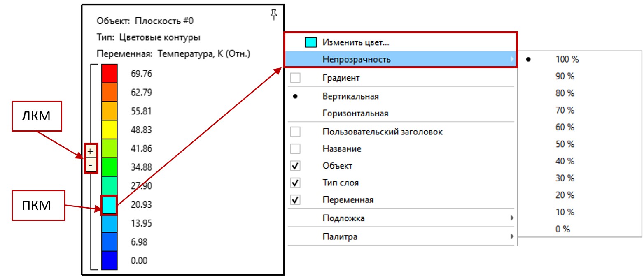Click the yellow swatch at 48.83

[x=110, y=130]
